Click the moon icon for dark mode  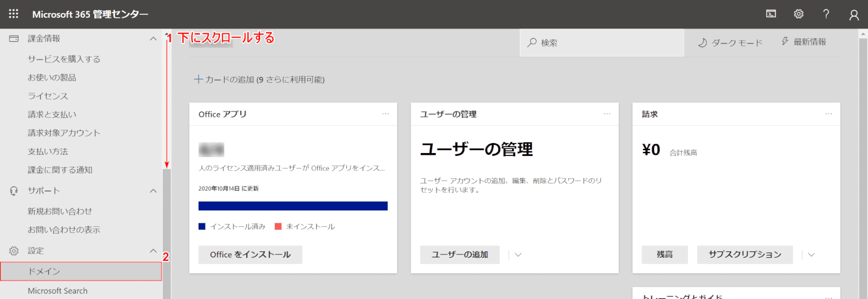(702, 42)
